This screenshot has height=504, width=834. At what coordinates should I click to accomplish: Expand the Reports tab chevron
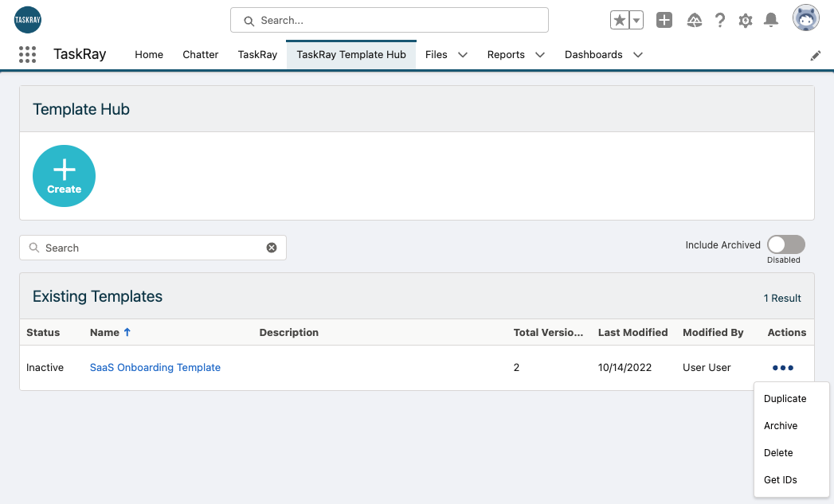click(x=540, y=55)
